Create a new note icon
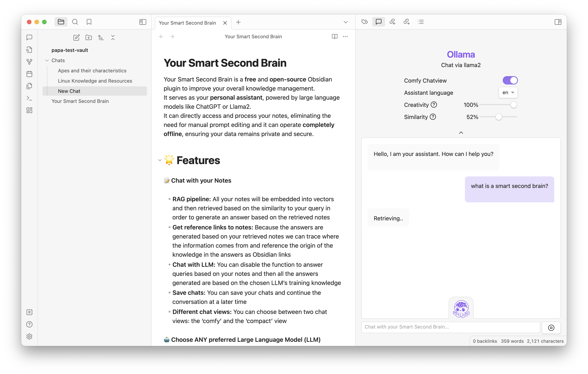The height and width of the screenshot is (374, 588). [x=76, y=37]
